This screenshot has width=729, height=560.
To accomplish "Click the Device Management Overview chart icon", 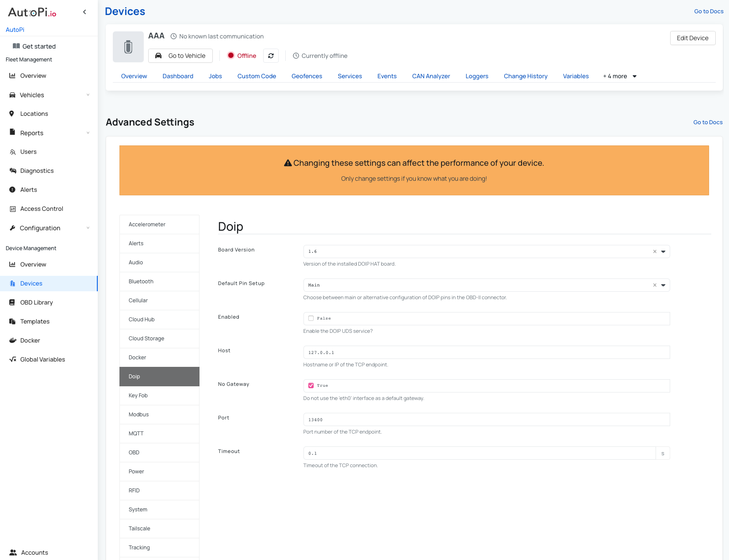I will (x=12, y=264).
